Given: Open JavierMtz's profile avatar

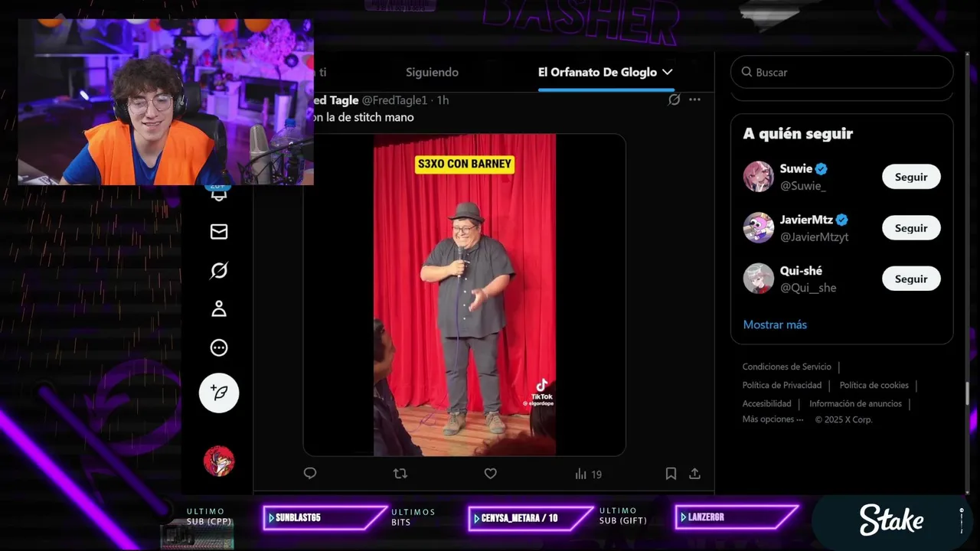Looking at the screenshot, I should tap(758, 228).
